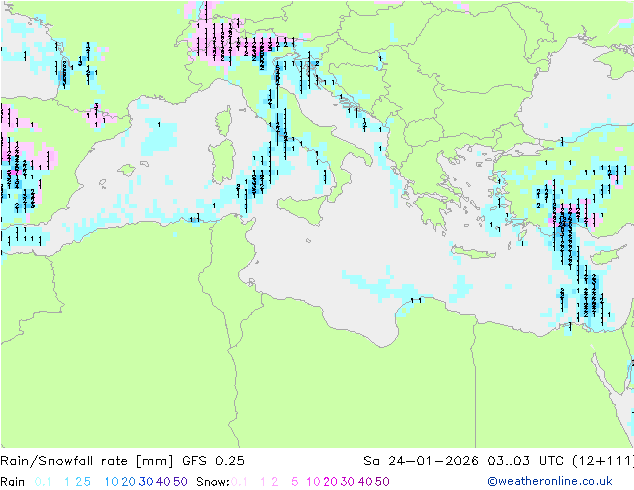Image resolution: width=634 pixels, height=490 pixels.
Task: Select snow legend value 40
Action: click(365, 482)
